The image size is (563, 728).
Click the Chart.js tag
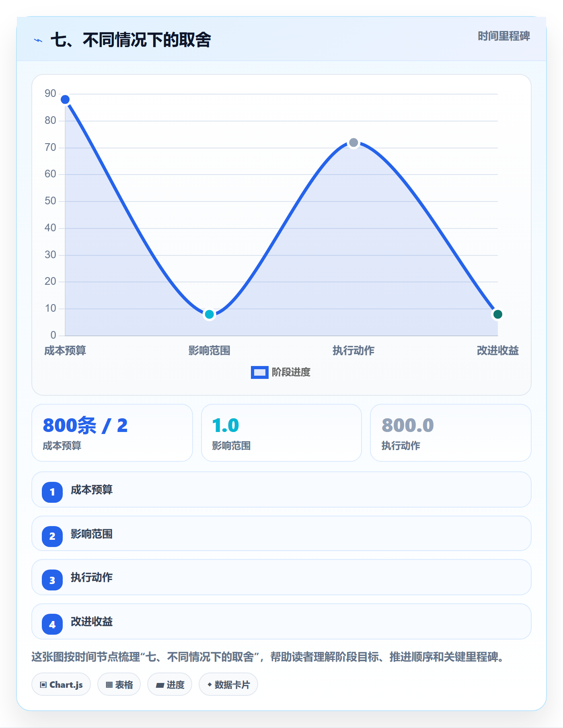tap(61, 684)
